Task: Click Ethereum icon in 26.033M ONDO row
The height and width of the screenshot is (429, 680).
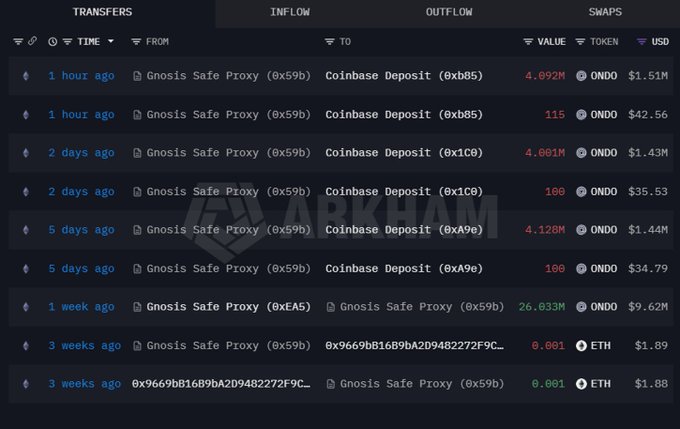Action: 26,307
